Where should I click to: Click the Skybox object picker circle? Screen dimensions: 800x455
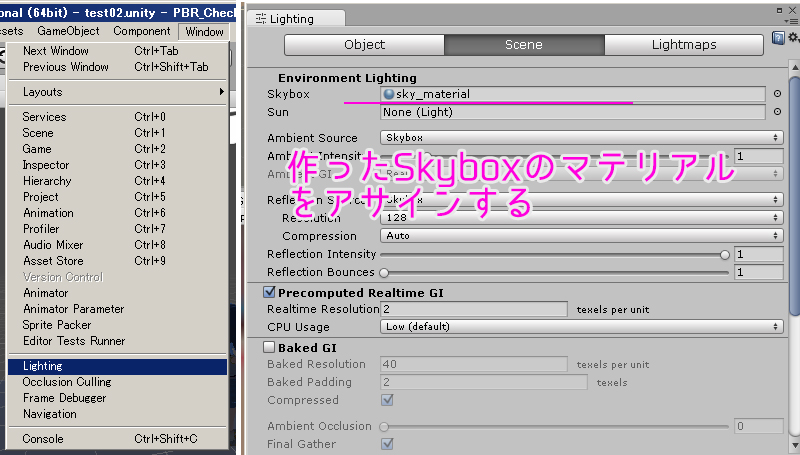(x=777, y=94)
